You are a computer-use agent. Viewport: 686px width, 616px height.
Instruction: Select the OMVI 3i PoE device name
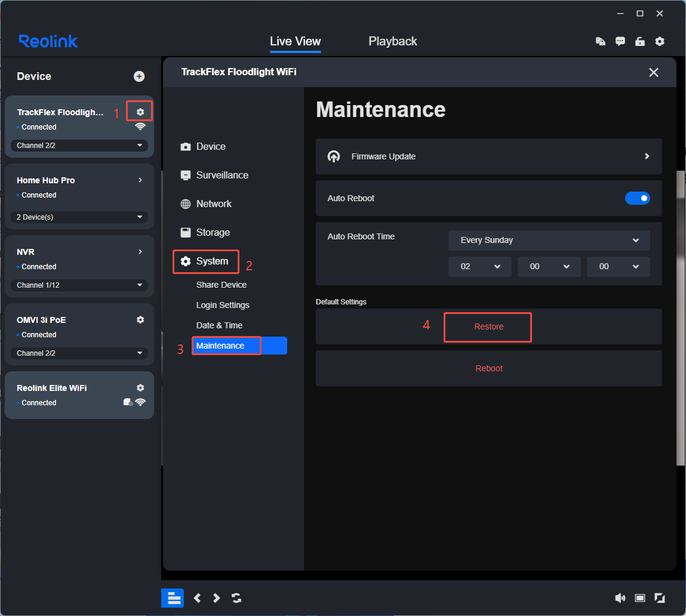pos(41,320)
